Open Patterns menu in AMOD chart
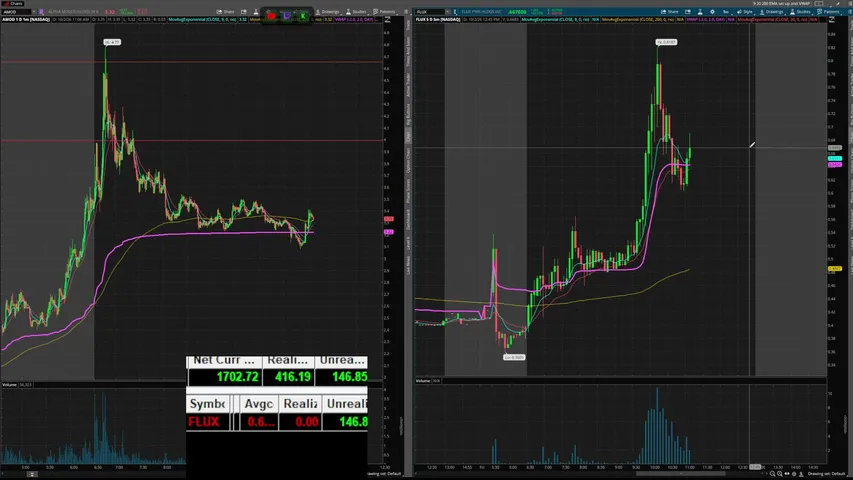 (x=385, y=11)
